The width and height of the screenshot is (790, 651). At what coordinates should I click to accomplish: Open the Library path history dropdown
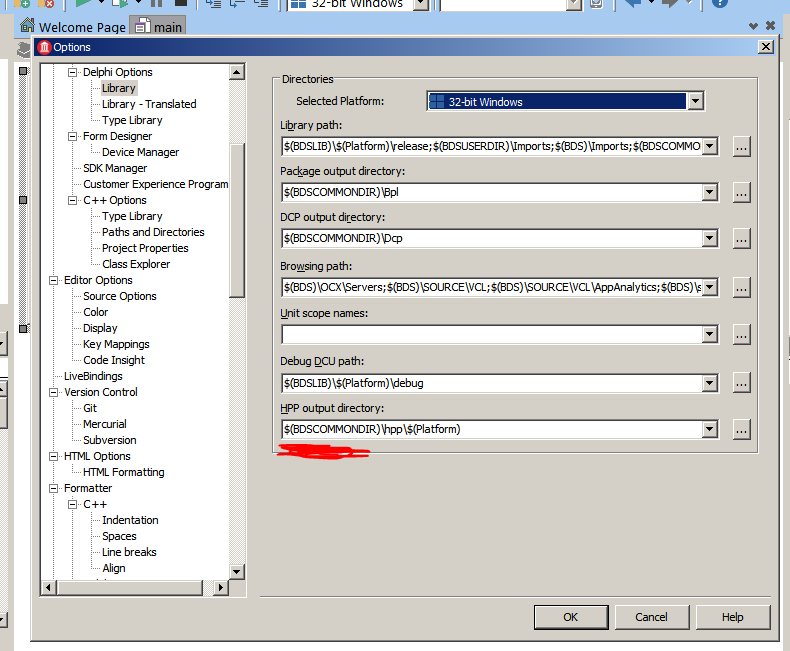pyautogui.click(x=709, y=147)
